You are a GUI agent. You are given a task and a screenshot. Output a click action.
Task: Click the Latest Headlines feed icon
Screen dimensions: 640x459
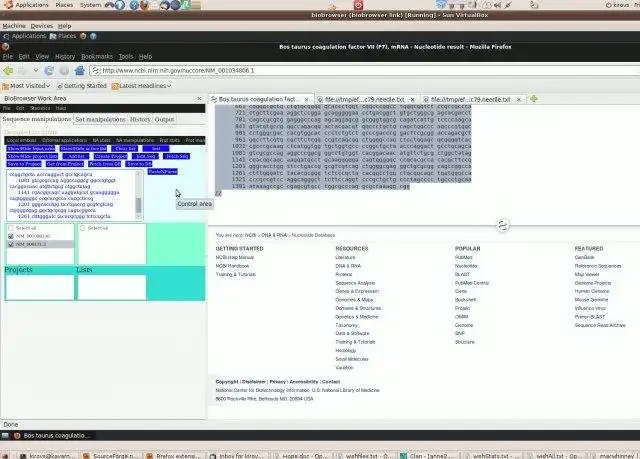pos(116,86)
